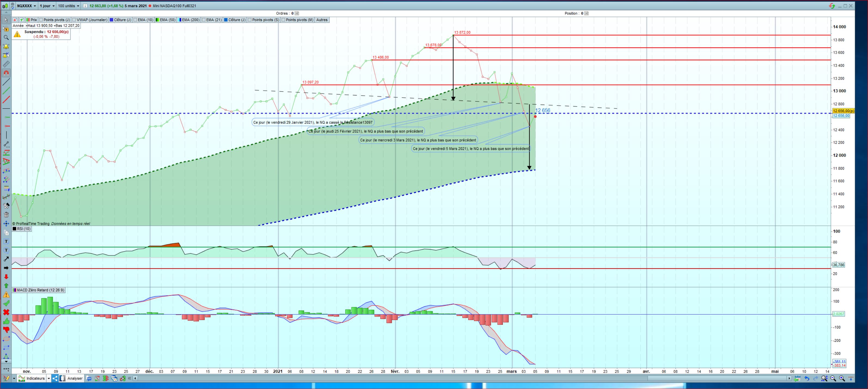The height and width of the screenshot is (389, 868).
Task: Enable the Points pivots (J) checkbox
Action: [41, 20]
